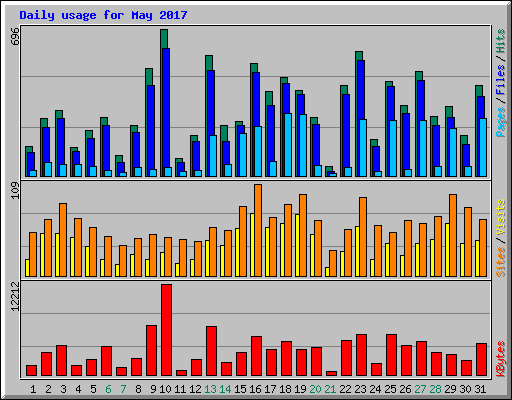
Task: Click the 696 hits axis value
Action: pos(15,37)
